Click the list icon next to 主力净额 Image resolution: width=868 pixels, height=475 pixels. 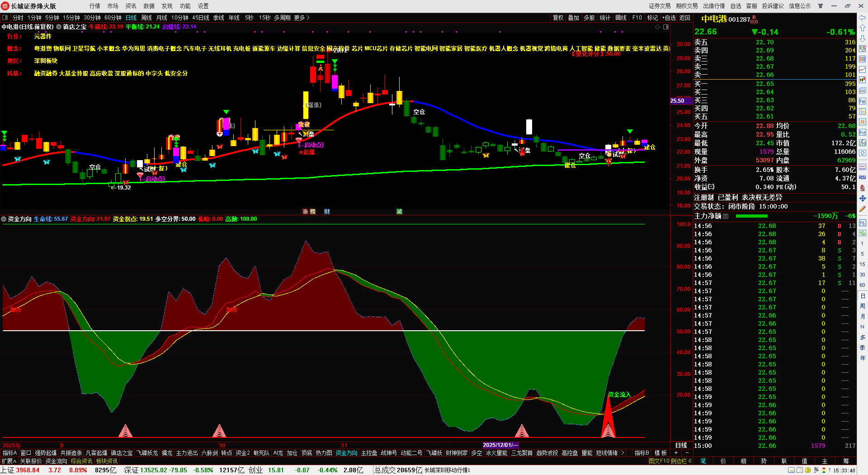726,216
